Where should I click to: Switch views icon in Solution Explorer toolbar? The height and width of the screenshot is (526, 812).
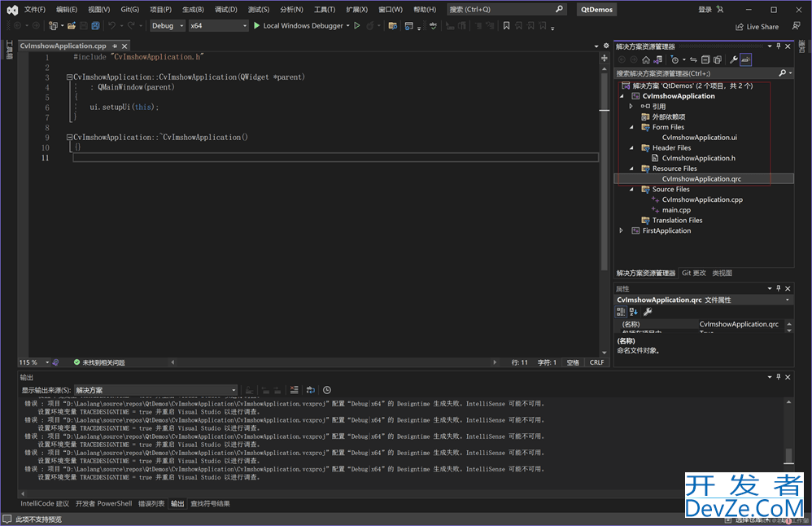click(x=657, y=59)
